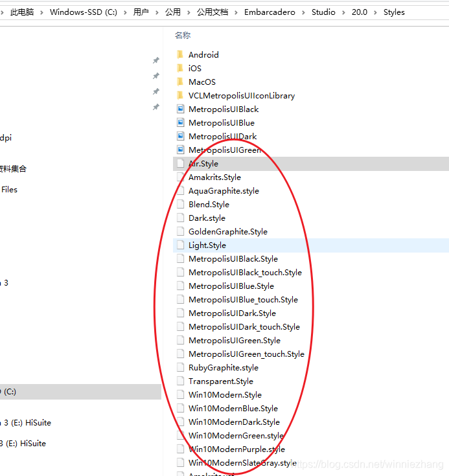
Task: Click the Styles breadcrumb segment
Action: pos(394,12)
